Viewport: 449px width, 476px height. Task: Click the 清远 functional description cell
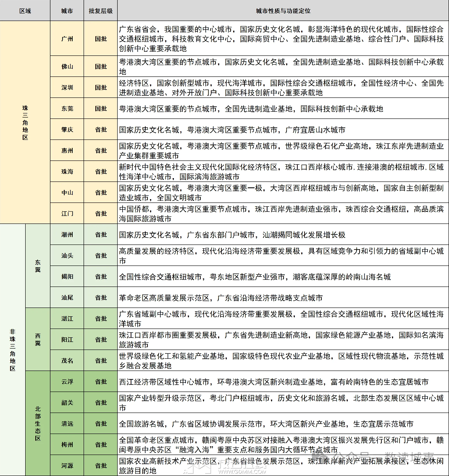[x=282, y=423]
